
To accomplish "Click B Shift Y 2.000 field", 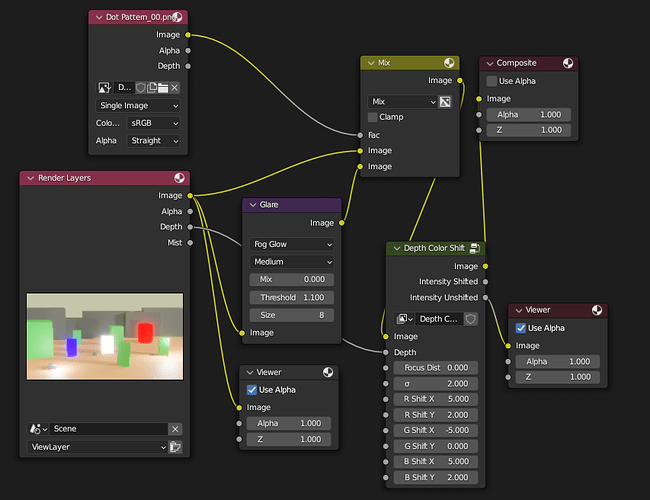I will point(436,477).
